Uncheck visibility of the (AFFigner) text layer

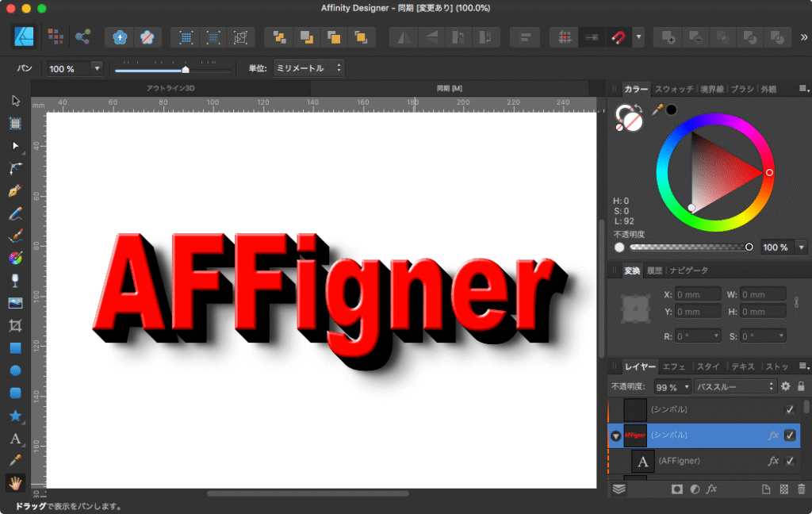790,461
